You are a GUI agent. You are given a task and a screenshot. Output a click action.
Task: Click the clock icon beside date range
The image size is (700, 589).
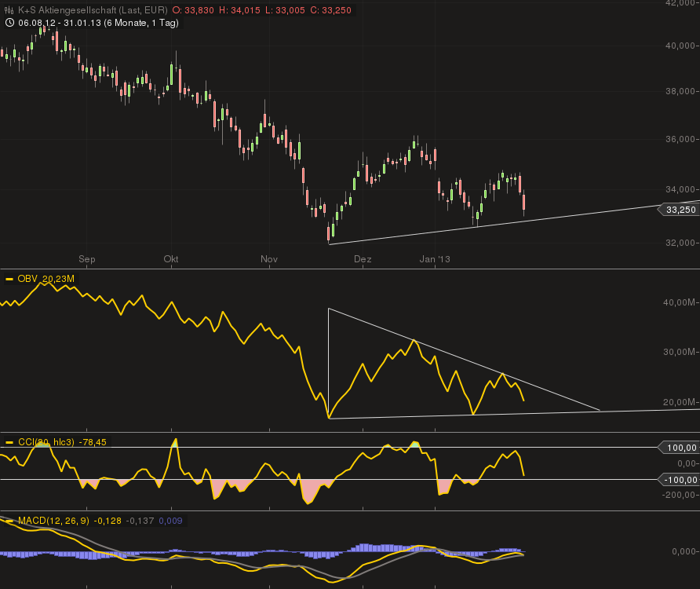pyautogui.click(x=9, y=23)
